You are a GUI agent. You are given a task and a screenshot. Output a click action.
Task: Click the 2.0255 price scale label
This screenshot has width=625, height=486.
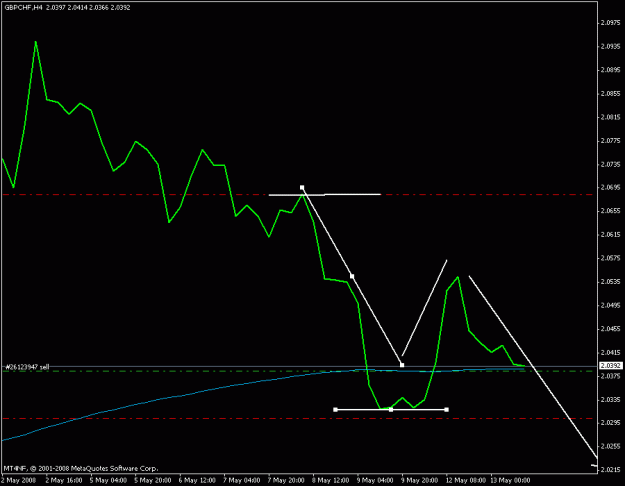point(611,446)
